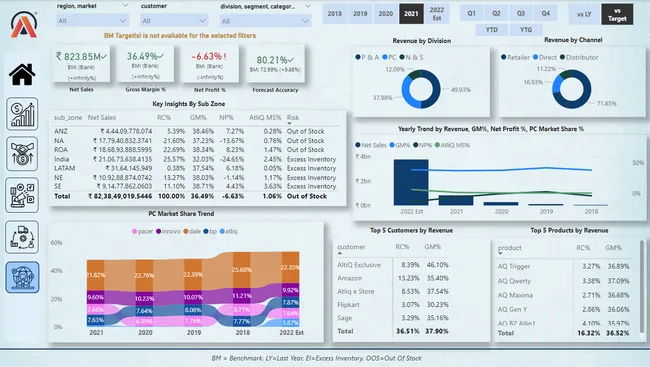Viewport: 650px width, 367px height.
Task: Select the Amazon customer row
Action: click(x=393, y=278)
